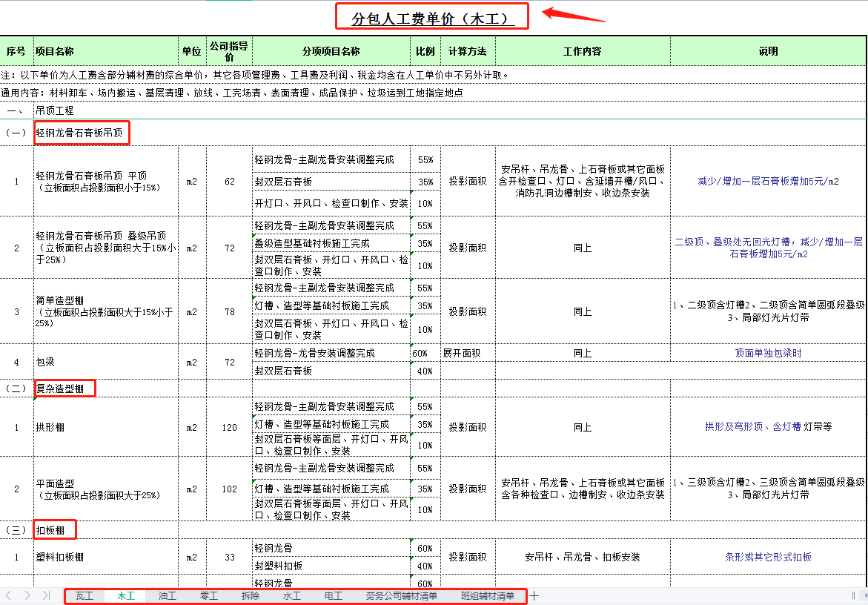868x605 pixels.
Task: Select the 平面造型 item cell
Action: pyautogui.click(x=106, y=489)
